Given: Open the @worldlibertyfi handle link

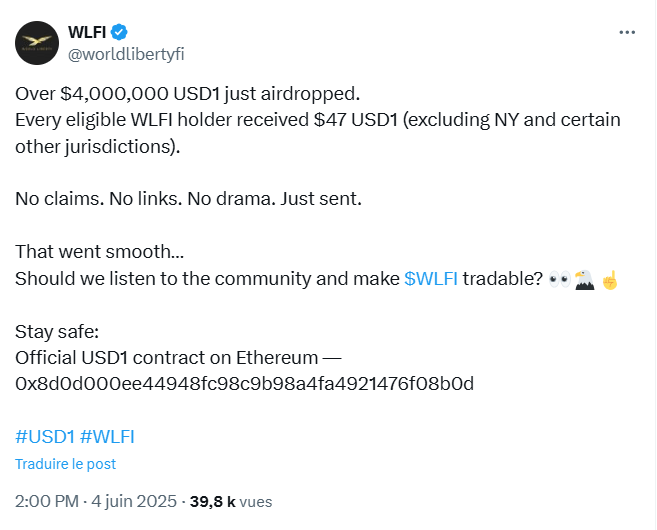Looking at the screenshot, I should (x=126, y=54).
